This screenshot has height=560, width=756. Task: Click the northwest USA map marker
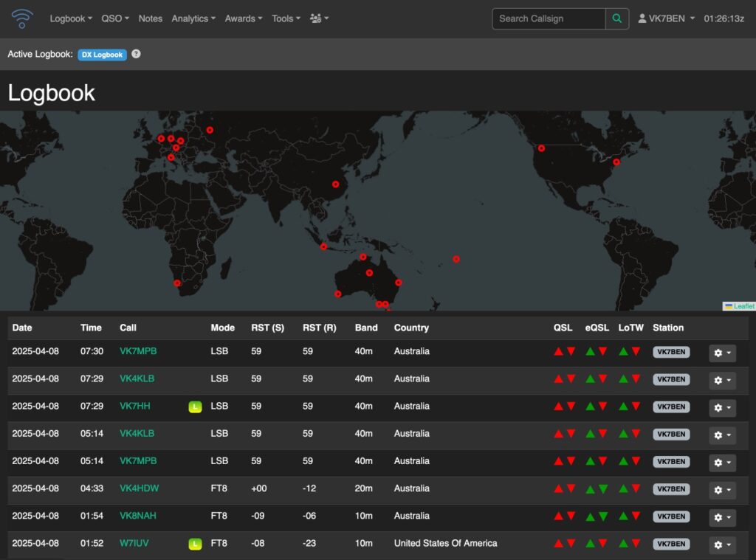[541, 148]
